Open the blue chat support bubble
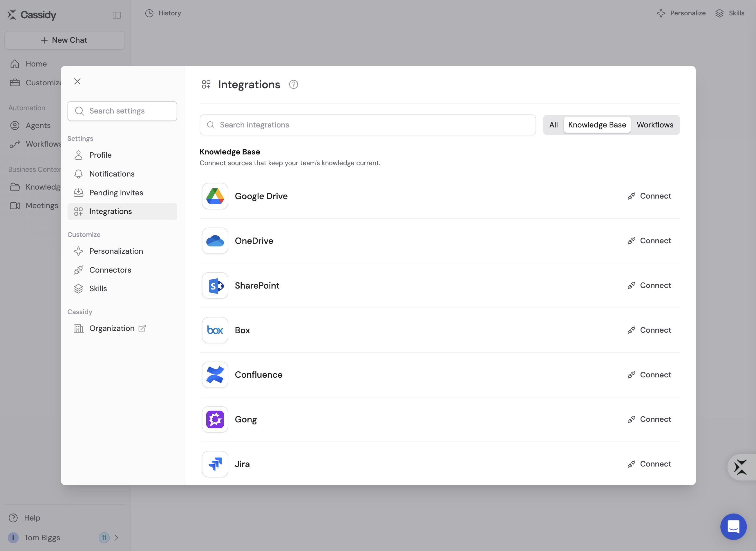This screenshot has width=756, height=551. tap(733, 527)
